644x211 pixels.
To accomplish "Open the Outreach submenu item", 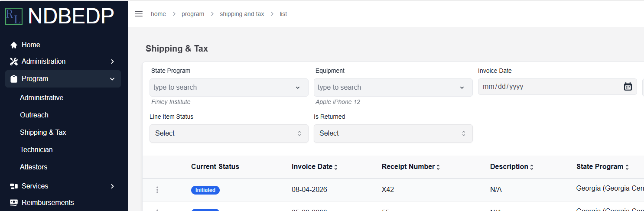I will [x=34, y=115].
